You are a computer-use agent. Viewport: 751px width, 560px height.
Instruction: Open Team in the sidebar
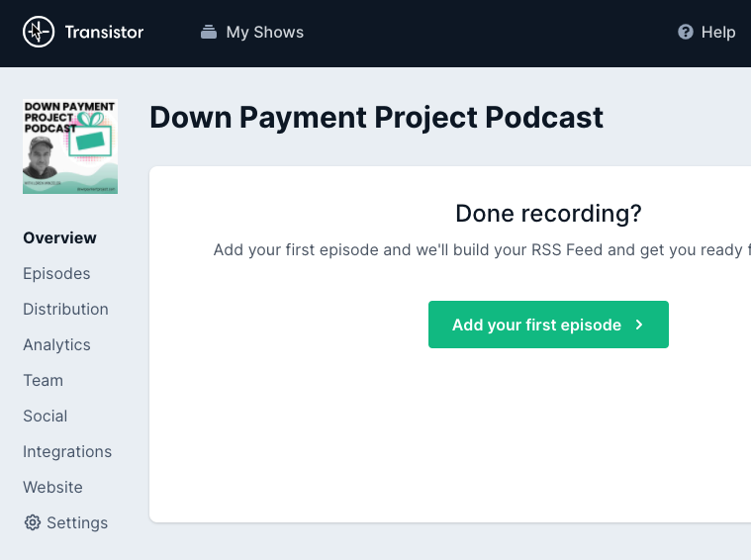point(44,380)
